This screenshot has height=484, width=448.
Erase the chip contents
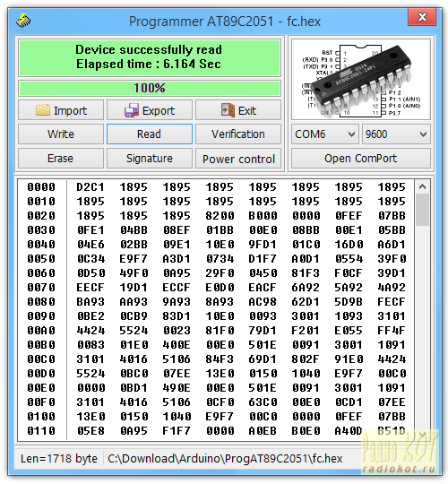point(61,159)
